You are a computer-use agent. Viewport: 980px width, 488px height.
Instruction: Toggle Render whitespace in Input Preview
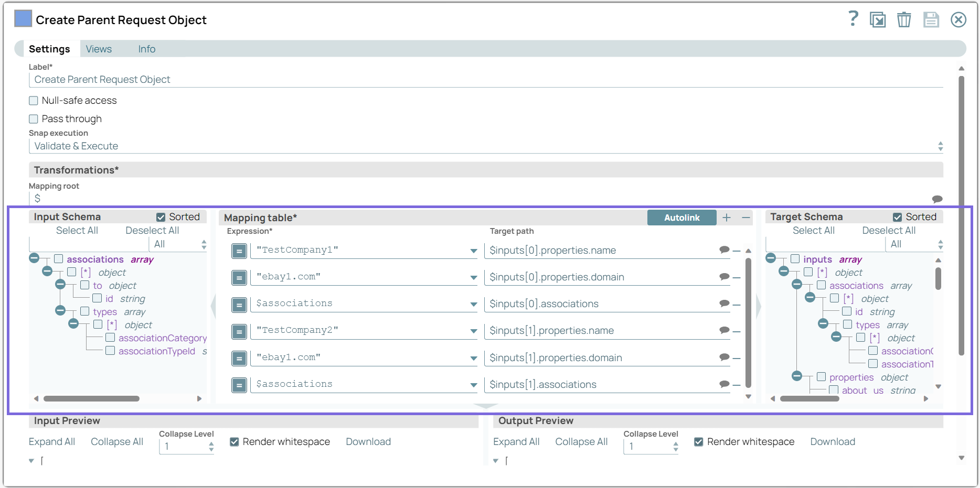pyautogui.click(x=235, y=442)
